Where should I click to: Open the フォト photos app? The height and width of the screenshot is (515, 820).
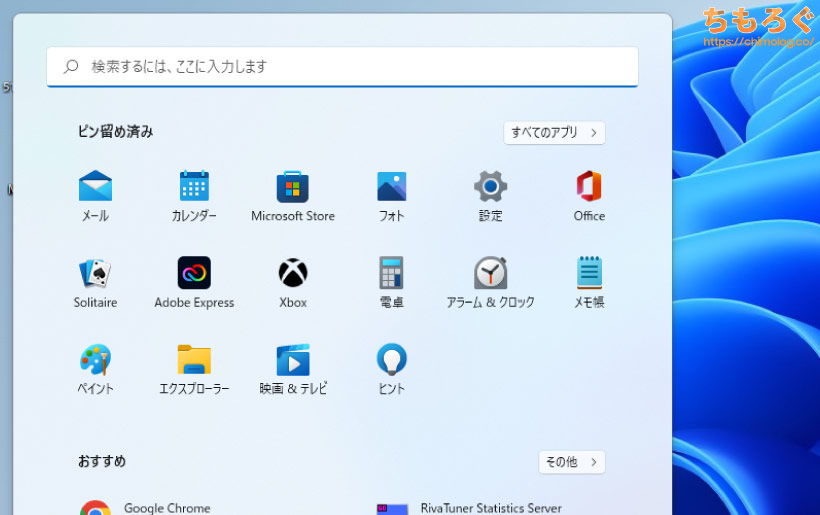392,196
